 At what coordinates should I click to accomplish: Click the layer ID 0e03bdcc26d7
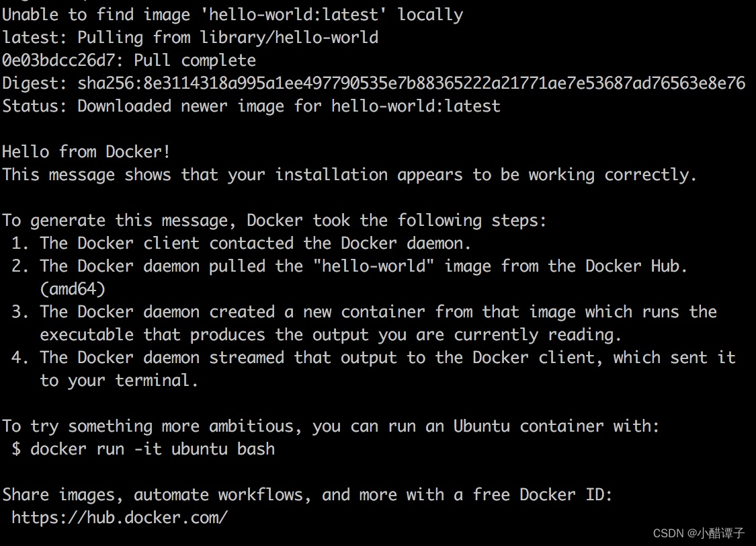click(x=59, y=61)
